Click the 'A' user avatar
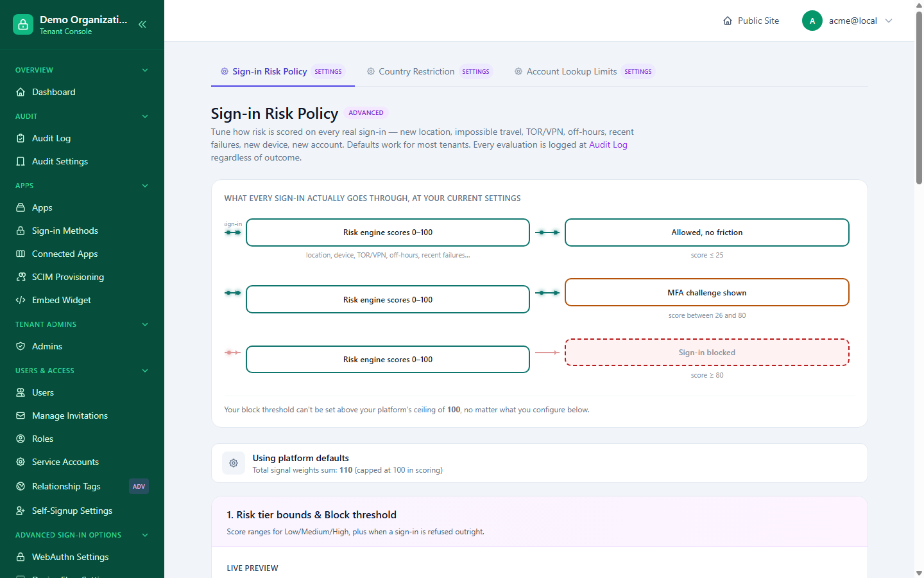Image resolution: width=924 pixels, height=578 pixels. click(x=812, y=21)
